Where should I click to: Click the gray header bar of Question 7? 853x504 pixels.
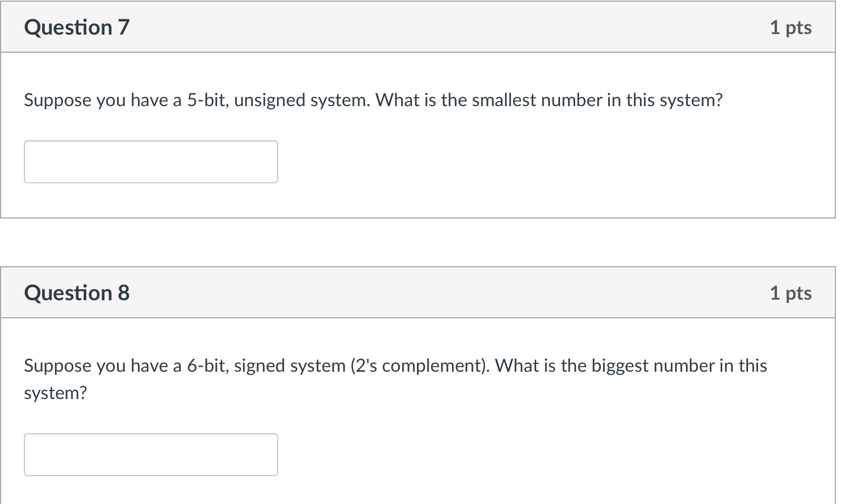point(418,27)
